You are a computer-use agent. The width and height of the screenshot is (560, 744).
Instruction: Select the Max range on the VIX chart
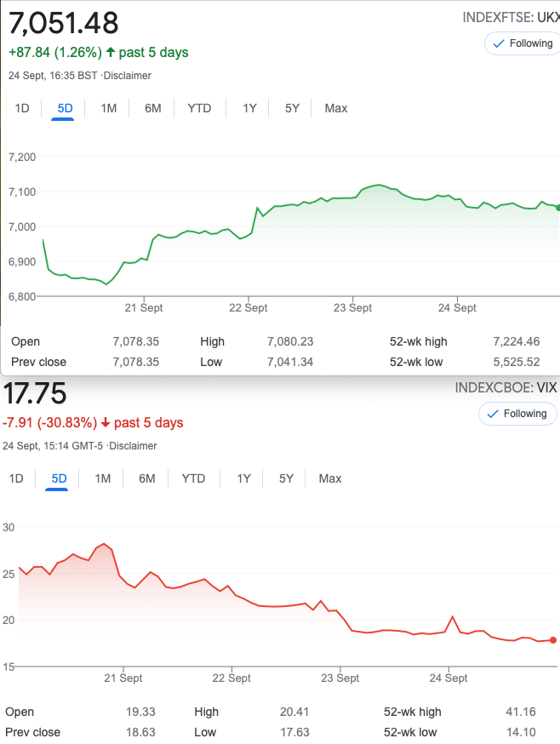pos(330,478)
